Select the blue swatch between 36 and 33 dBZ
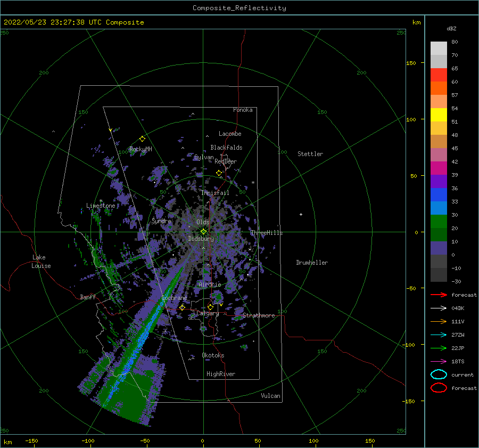479x448 pixels. coord(439,195)
